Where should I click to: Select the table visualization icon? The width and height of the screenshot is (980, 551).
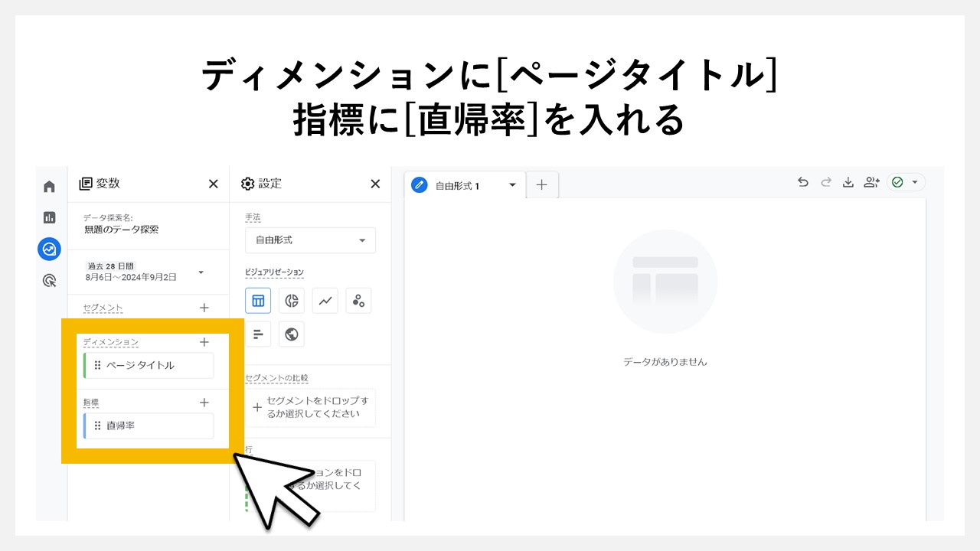[x=258, y=300]
